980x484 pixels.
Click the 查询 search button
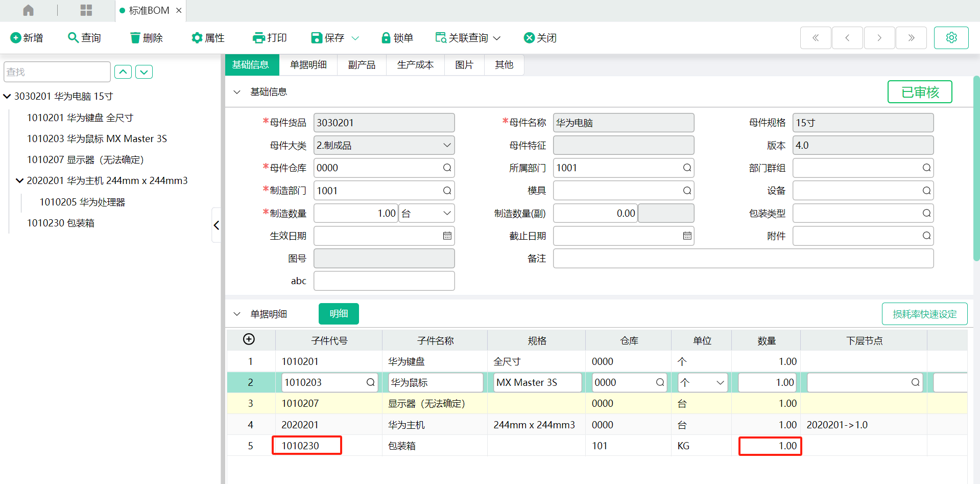click(x=85, y=38)
